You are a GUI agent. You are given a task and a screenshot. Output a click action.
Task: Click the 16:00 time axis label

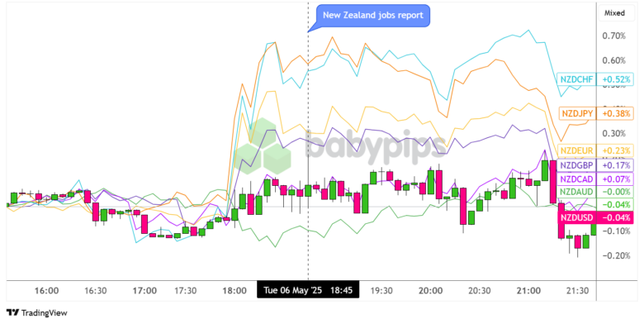(x=46, y=291)
